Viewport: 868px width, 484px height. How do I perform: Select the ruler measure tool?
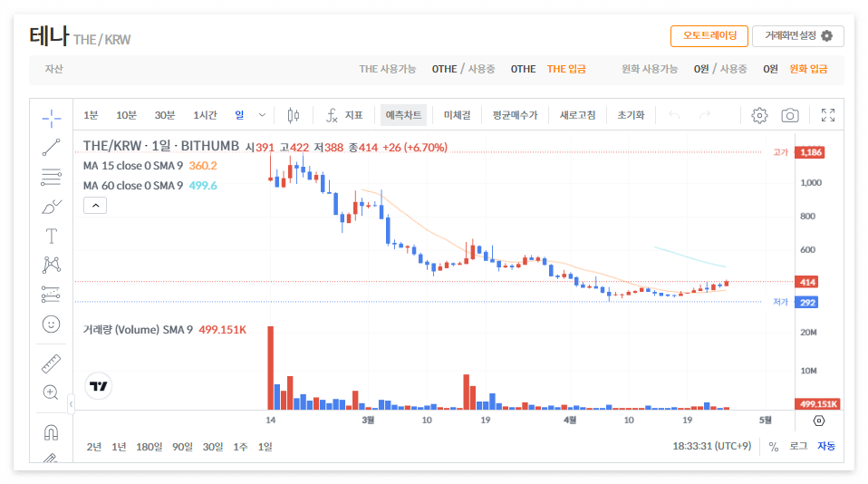pyautogui.click(x=51, y=363)
